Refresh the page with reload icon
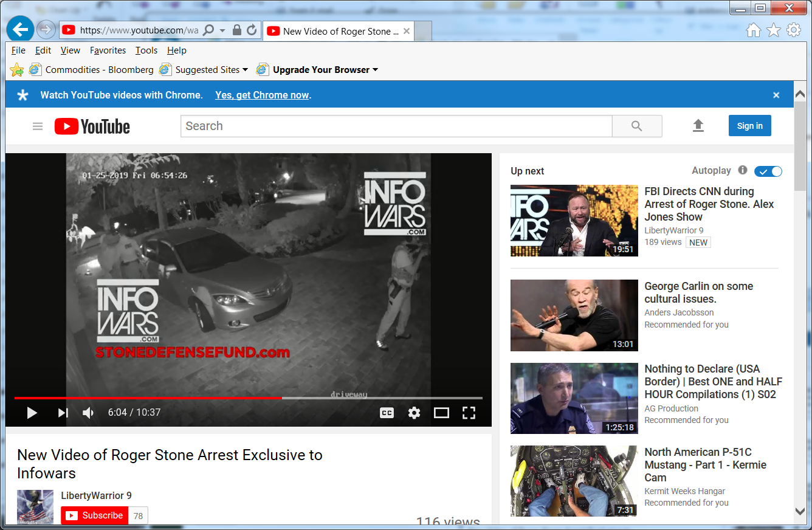This screenshot has width=812, height=530. pyautogui.click(x=252, y=30)
